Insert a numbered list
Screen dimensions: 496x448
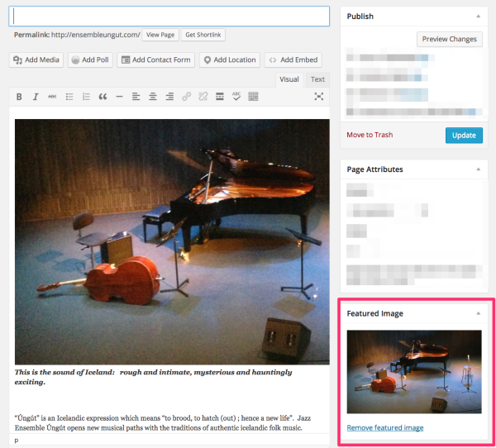[x=86, y=97]
